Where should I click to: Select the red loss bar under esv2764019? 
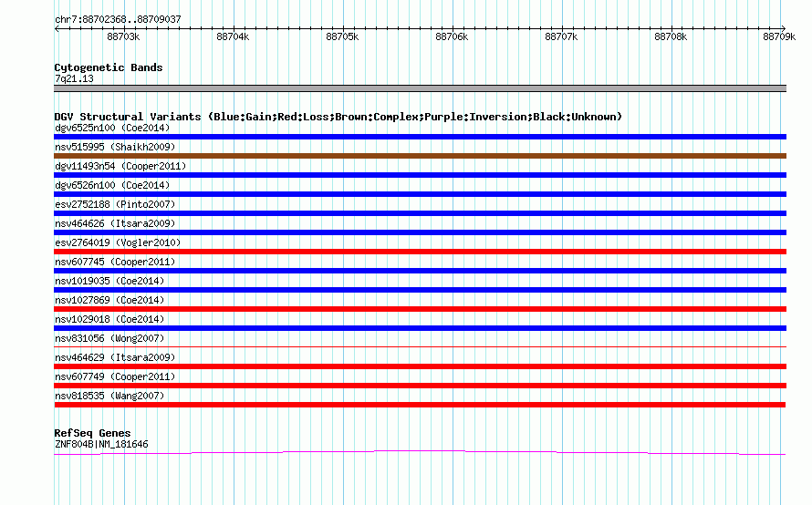tap(420, 252)
